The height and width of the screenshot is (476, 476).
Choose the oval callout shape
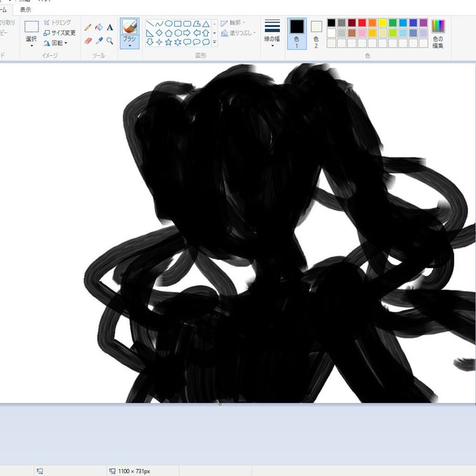click(x=197, y=42)
